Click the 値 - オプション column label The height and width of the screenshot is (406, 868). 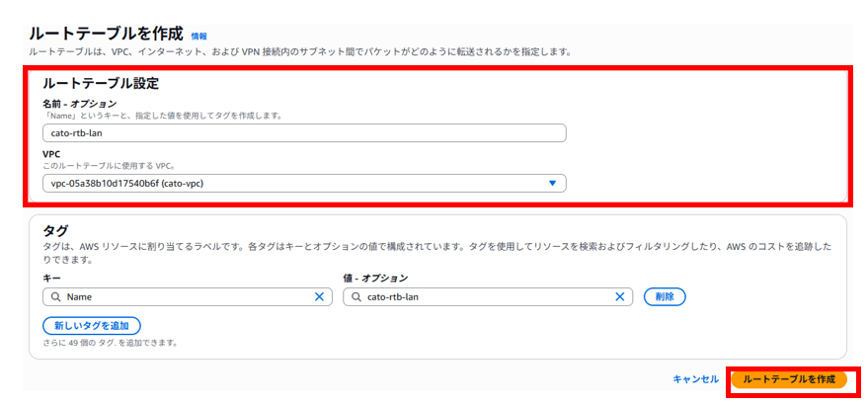[375, 279]
